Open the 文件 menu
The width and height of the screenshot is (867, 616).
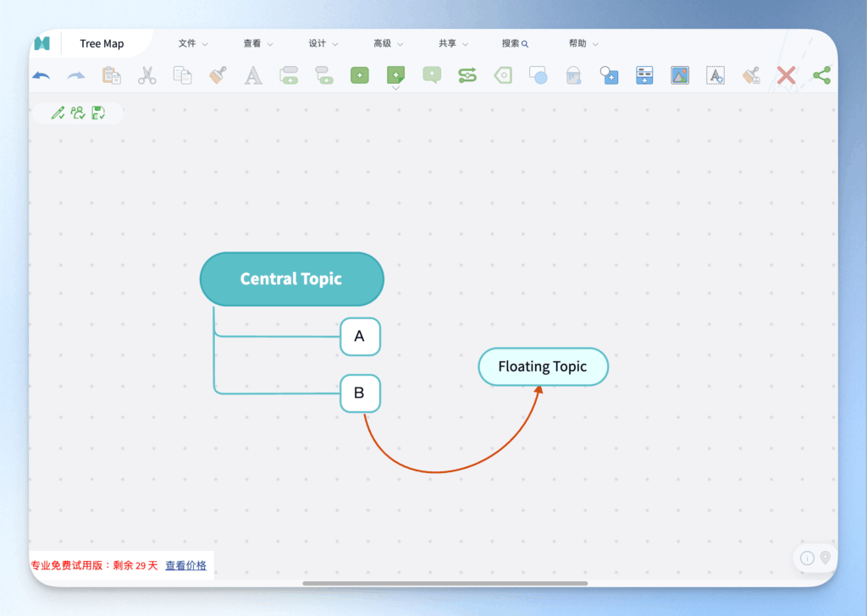click(189, 43)
